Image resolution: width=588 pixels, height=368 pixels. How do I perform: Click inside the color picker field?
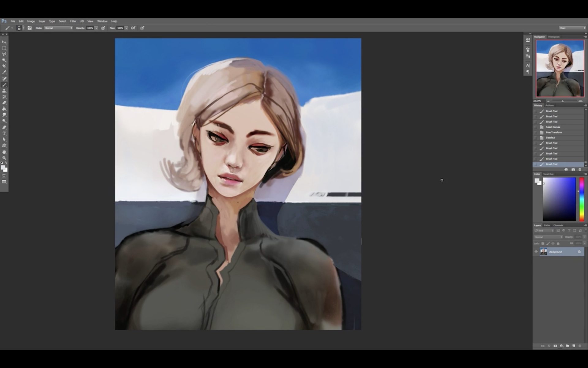point(559,199)
